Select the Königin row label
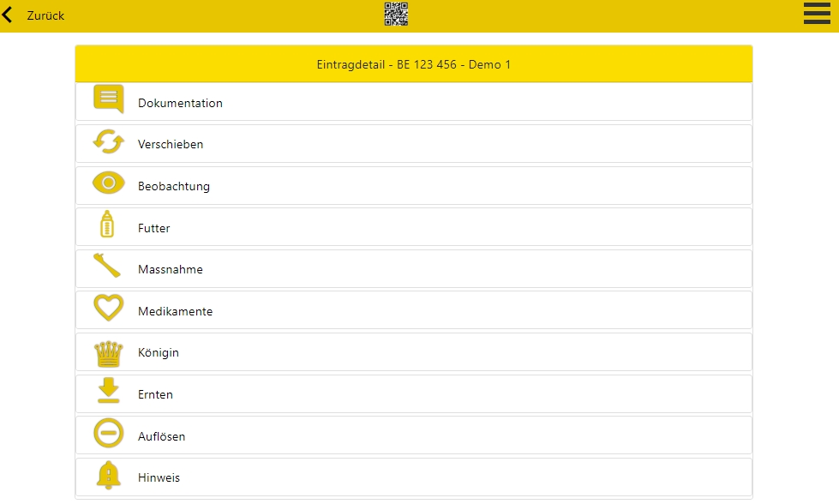This screenshot has width=839, height=504. tap(159, 352)
